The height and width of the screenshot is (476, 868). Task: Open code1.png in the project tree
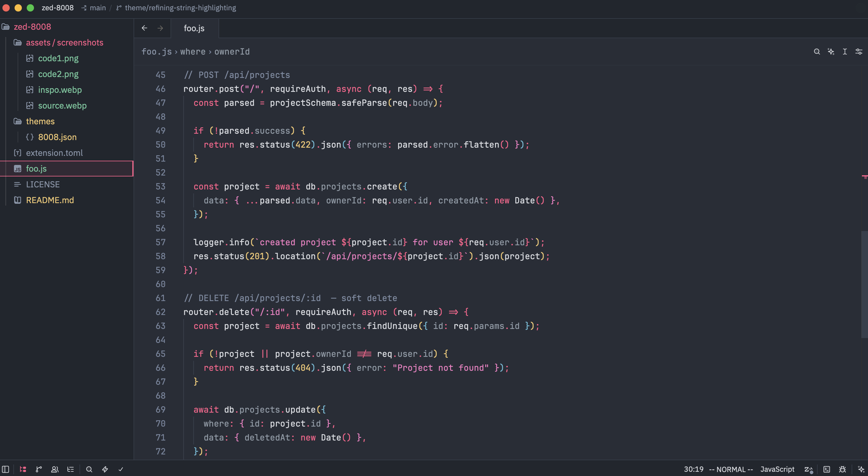pos(58,58)
